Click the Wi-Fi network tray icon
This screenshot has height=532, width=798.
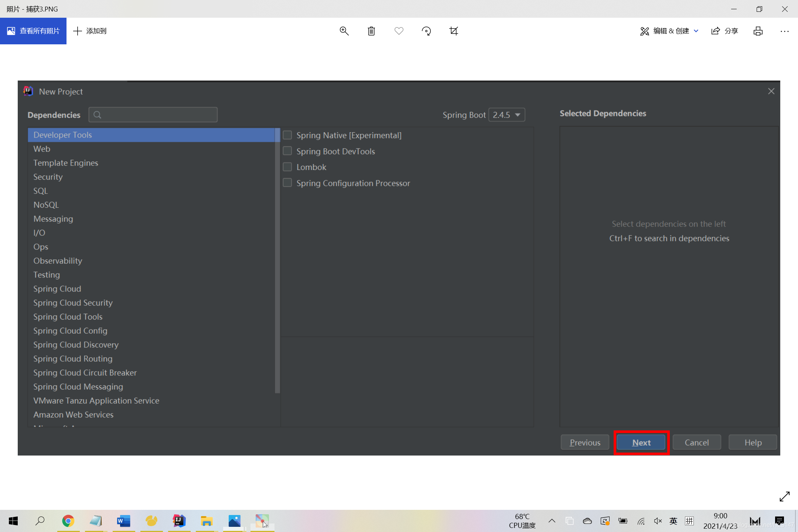click(x=641, y=521)
